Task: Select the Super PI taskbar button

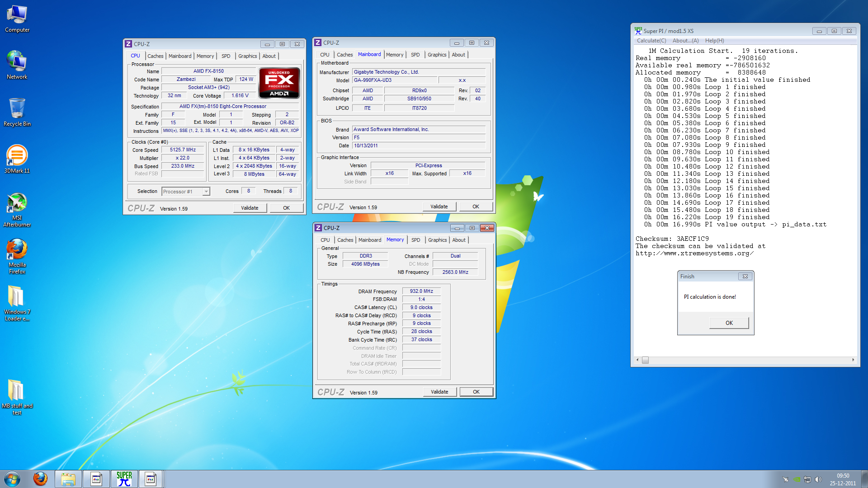Action: click(x=124, y=479)
